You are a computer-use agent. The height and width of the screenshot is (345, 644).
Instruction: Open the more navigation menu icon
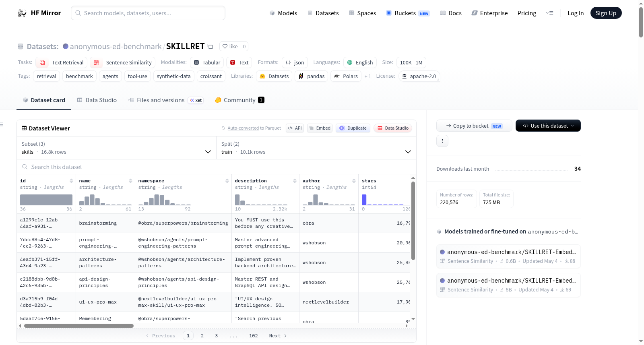point(549,13)
